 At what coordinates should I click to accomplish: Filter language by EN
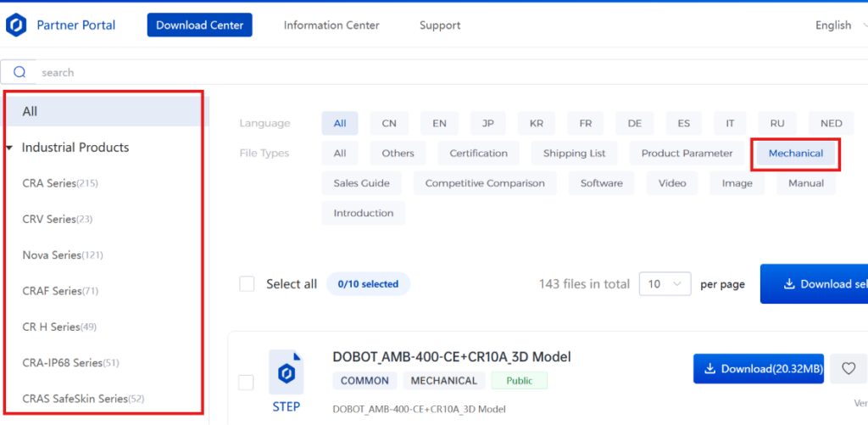[440, 123]
